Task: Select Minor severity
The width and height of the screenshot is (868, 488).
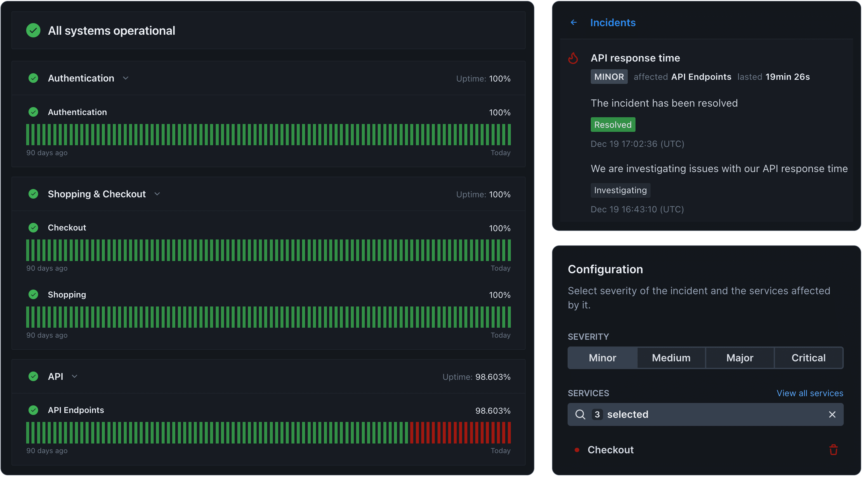Action: [602, 358]
